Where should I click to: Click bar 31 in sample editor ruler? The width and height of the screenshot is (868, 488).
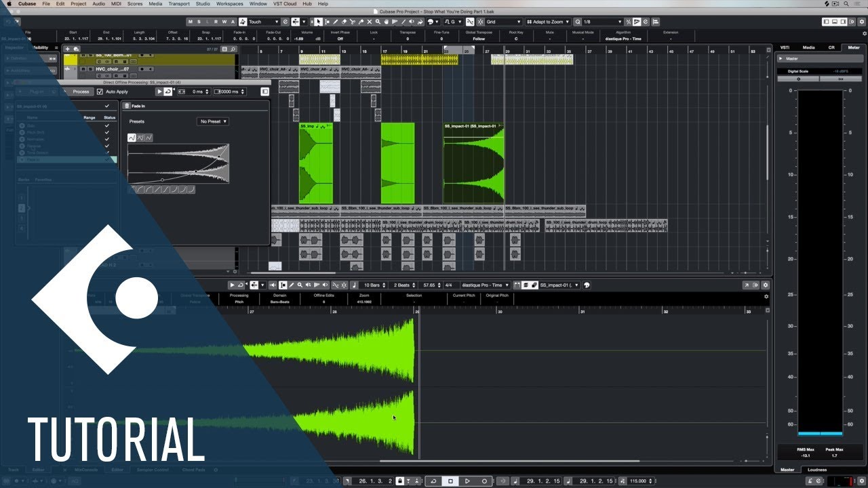point(582,311)
